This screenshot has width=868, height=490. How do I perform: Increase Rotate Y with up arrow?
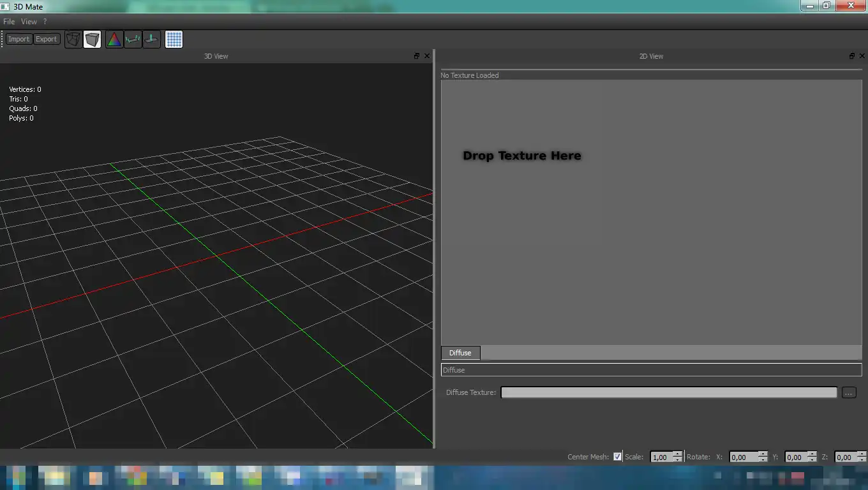812,454
